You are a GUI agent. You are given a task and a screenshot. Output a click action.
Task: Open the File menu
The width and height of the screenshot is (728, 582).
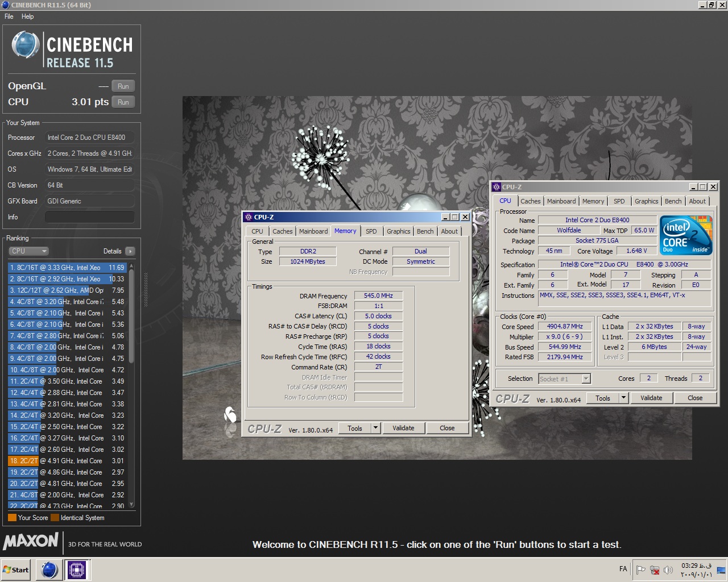pyautogui.click(x=9, y=16)
